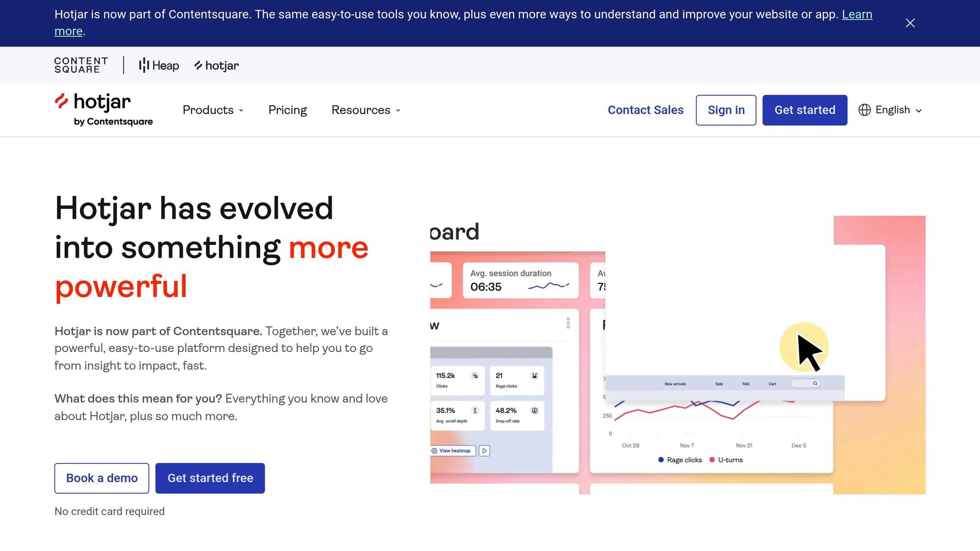
Task: Click the Sign in button
Action: point(725,110)
